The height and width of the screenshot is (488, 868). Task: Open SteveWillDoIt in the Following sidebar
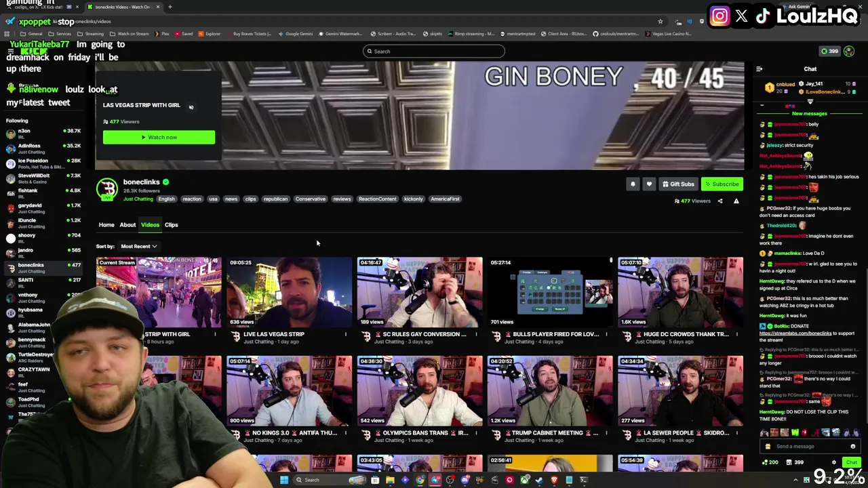point(43,178)
